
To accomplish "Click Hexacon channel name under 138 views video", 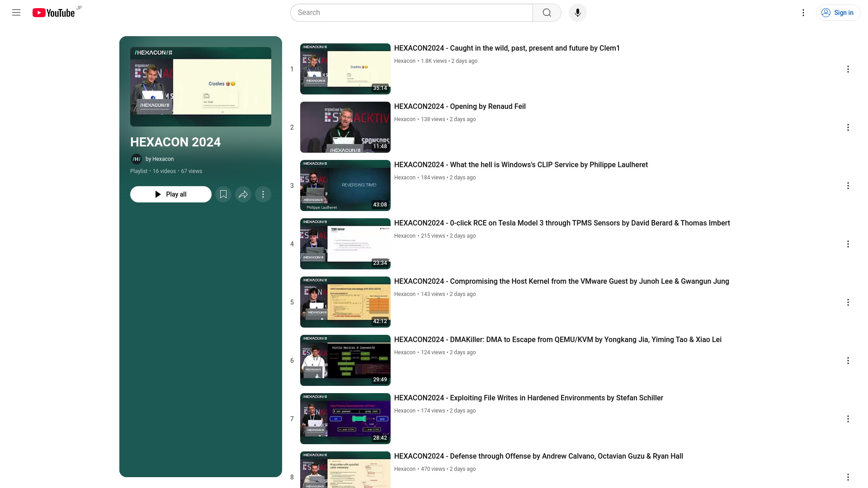I will click(405, 119).
